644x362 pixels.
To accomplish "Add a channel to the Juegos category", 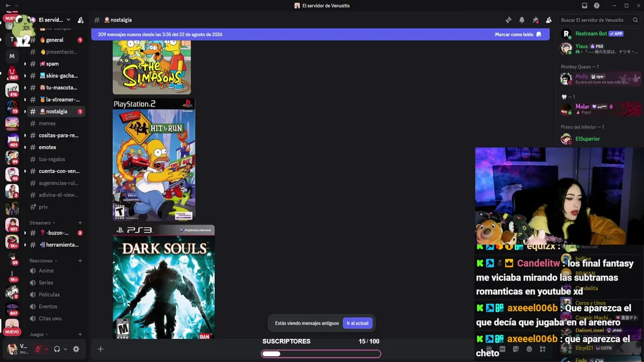I will coord(80,334).
